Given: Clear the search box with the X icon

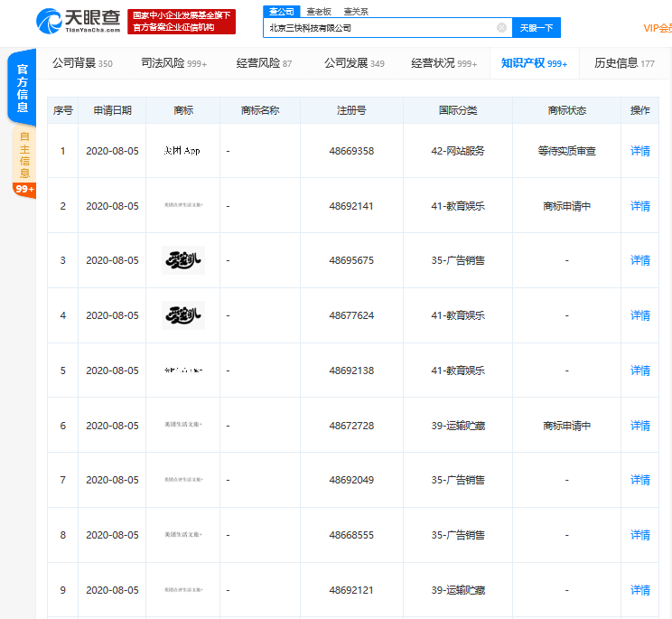Looking at the screenshot, I should [x=501, y=28].
